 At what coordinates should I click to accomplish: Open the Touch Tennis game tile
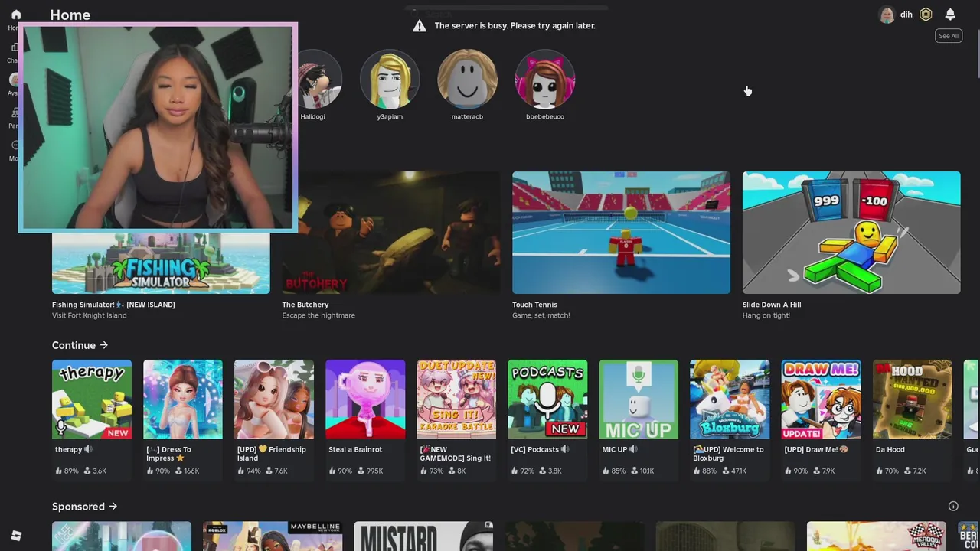(x=621, y=233)
